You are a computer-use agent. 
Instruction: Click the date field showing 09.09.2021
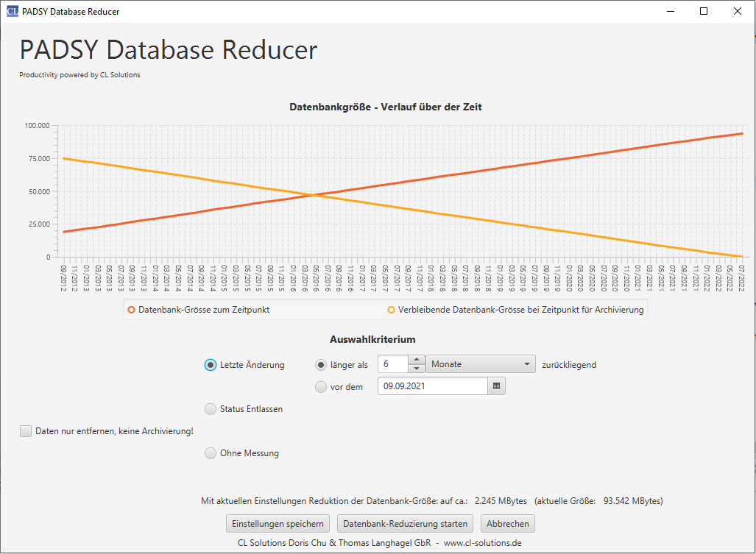pos(433,386)
